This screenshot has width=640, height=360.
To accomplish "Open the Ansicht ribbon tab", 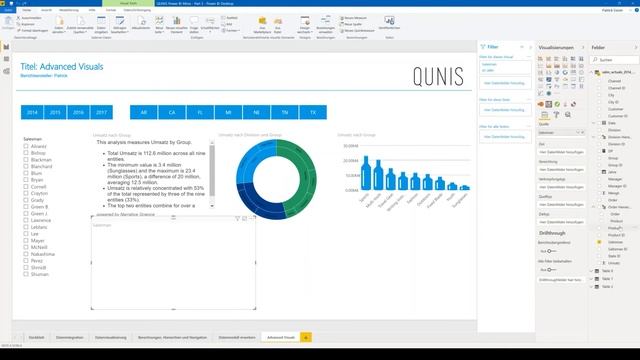I will tap(46, 10).
